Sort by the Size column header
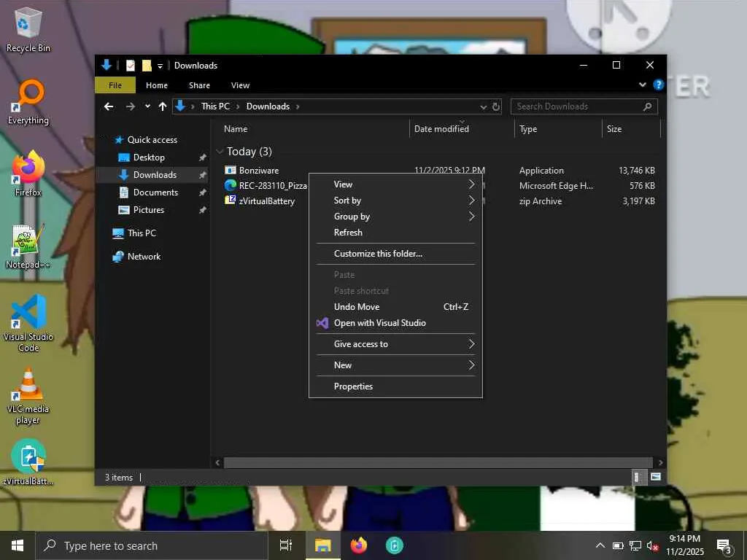This screenshot has width=747, height=560. click(614, 129)
